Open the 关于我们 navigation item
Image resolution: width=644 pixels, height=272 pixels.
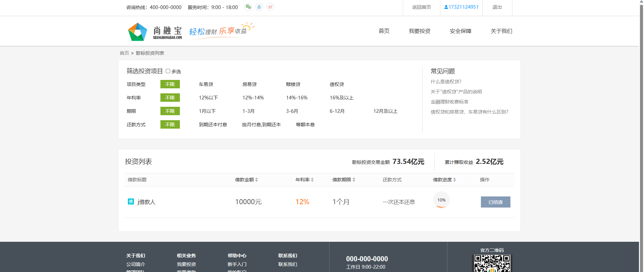click(x=501, y=31)
